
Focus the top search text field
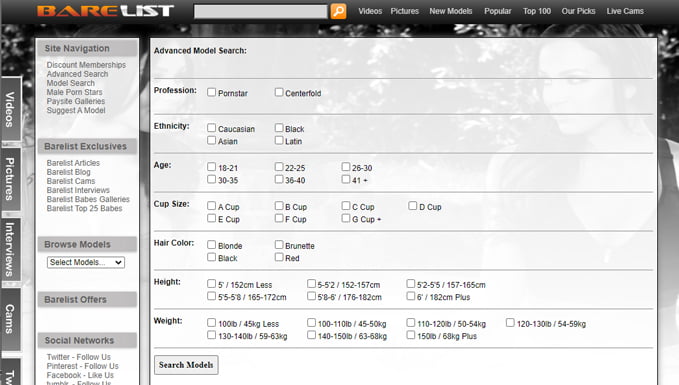point(261,11)
